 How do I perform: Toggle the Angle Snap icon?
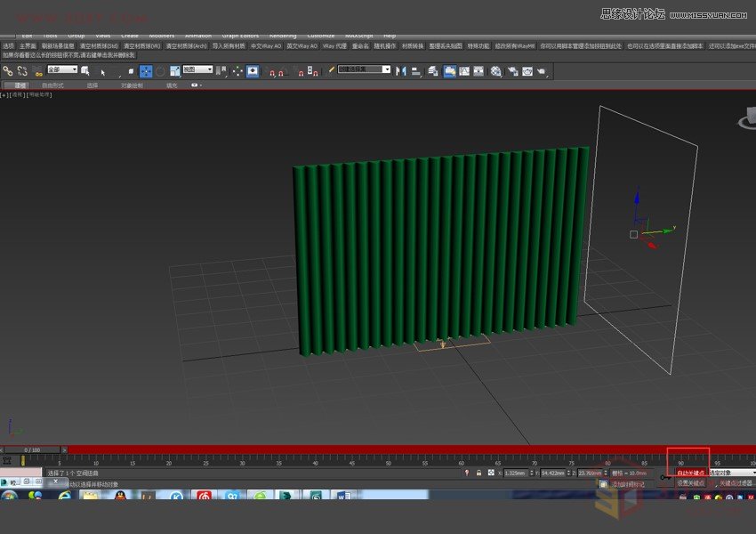pos(282,71)
